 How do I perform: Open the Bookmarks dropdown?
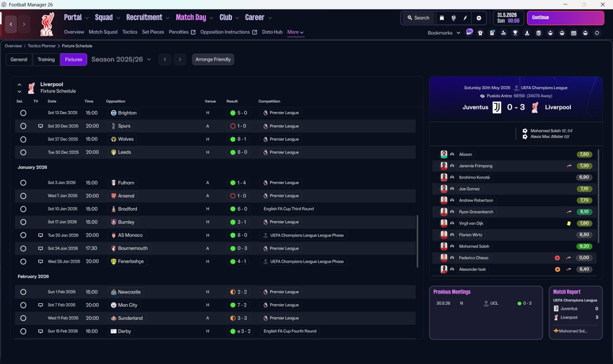point(444,33)
